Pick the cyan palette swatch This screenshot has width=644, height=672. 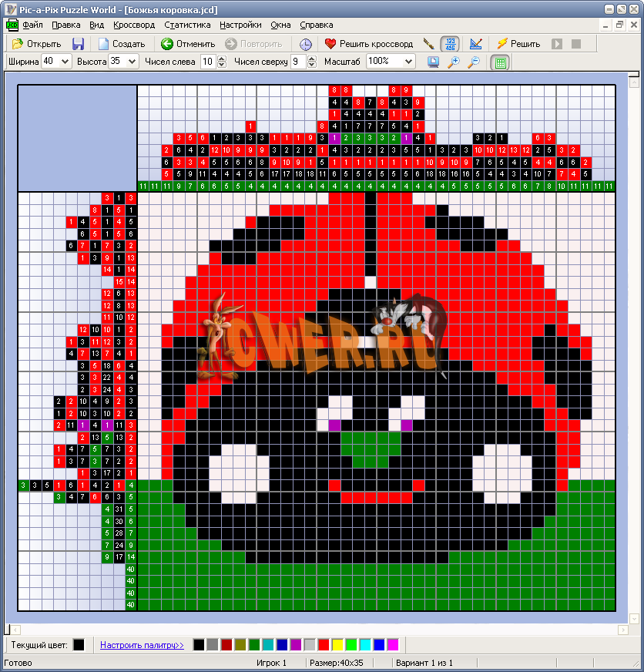(365, 645)
